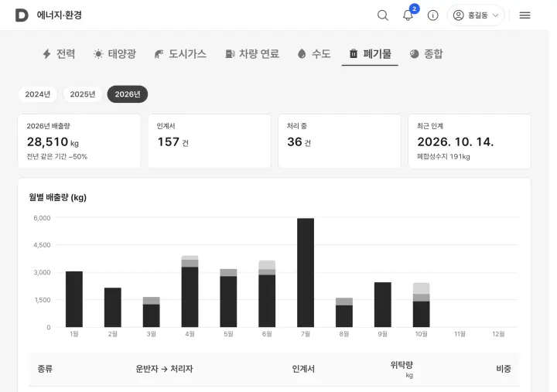The image size is (557, 392).
Task: Click the 9월 bar in the chart
Action: [383, 305]
